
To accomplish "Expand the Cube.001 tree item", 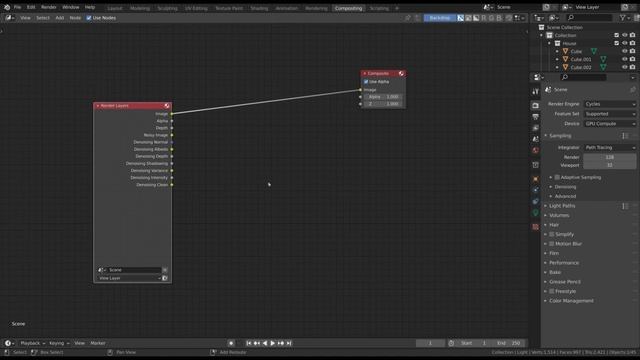I will point(558,59).
